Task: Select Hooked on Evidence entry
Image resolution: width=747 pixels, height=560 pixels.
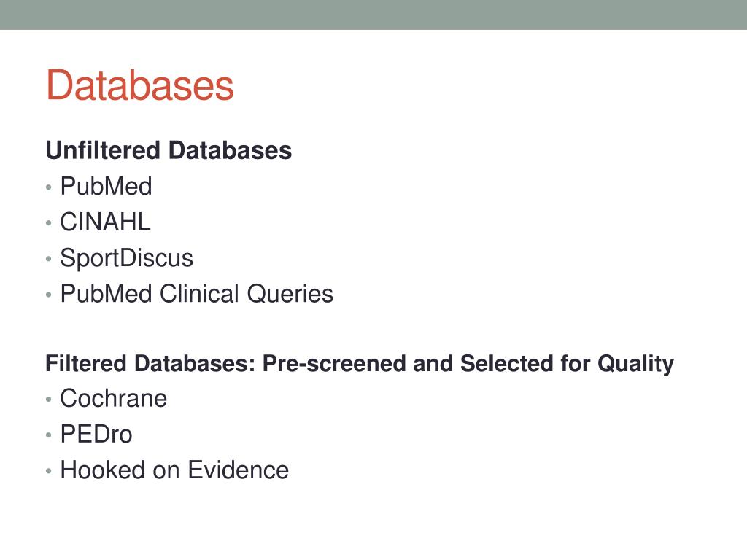Action: (x=174, y=470)
